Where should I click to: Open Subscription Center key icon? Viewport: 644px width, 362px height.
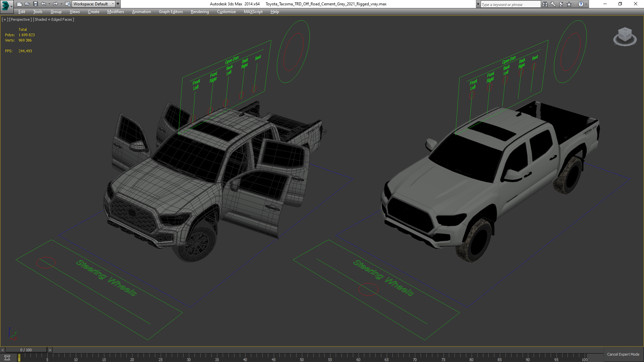(553, 4)
